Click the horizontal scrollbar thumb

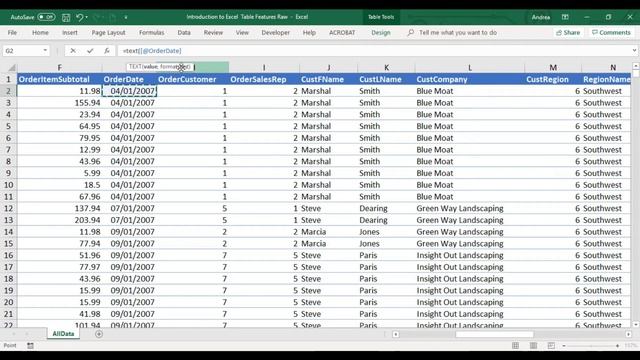494,334
